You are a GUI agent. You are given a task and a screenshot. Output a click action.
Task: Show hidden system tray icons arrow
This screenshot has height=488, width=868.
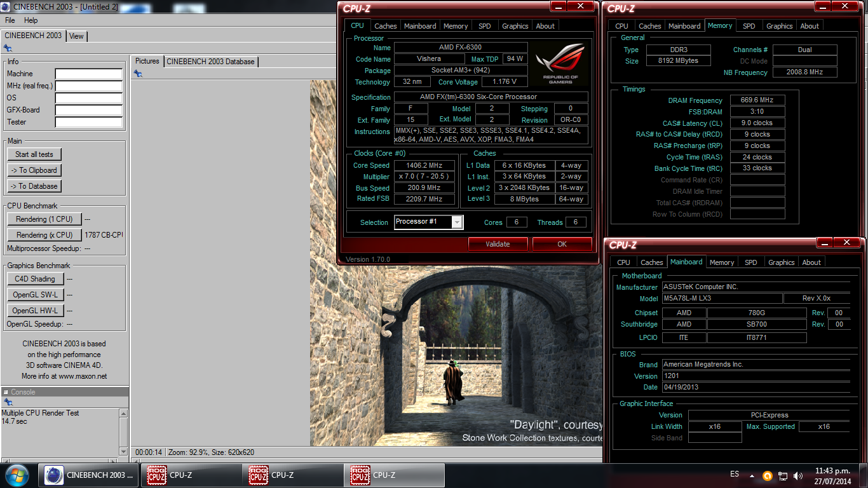point(752,475)
